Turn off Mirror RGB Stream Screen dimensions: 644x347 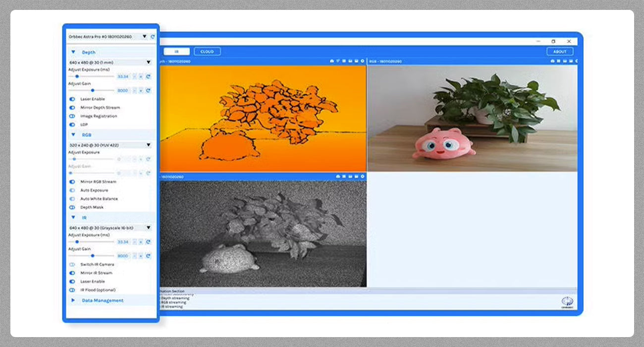(x=72, y=182)
